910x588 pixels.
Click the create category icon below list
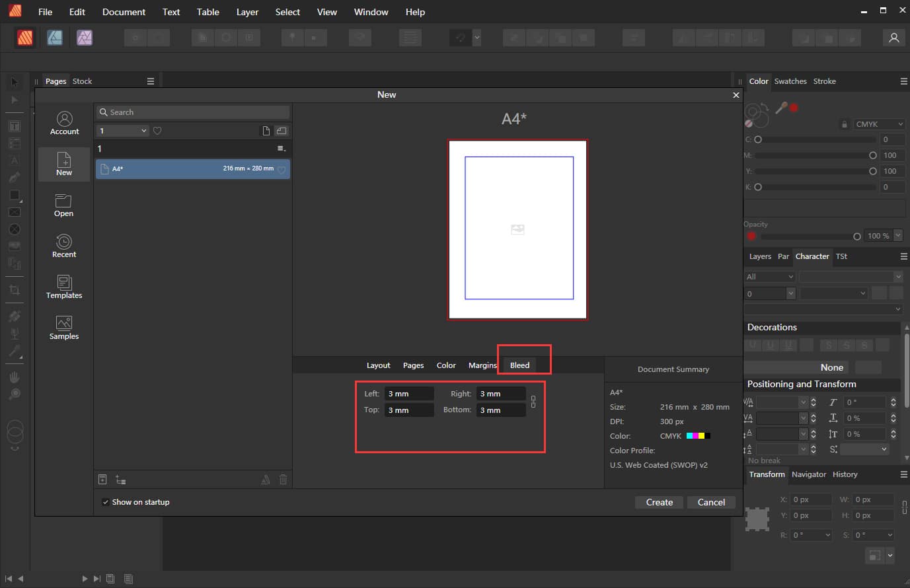pyautogui.click(x=120, y=480)
